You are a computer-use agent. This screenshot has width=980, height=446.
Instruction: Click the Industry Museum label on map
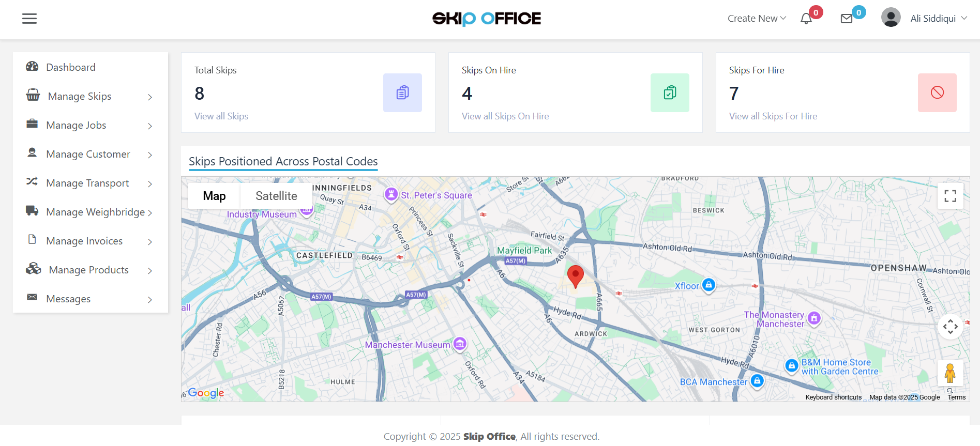click(262, 214)
